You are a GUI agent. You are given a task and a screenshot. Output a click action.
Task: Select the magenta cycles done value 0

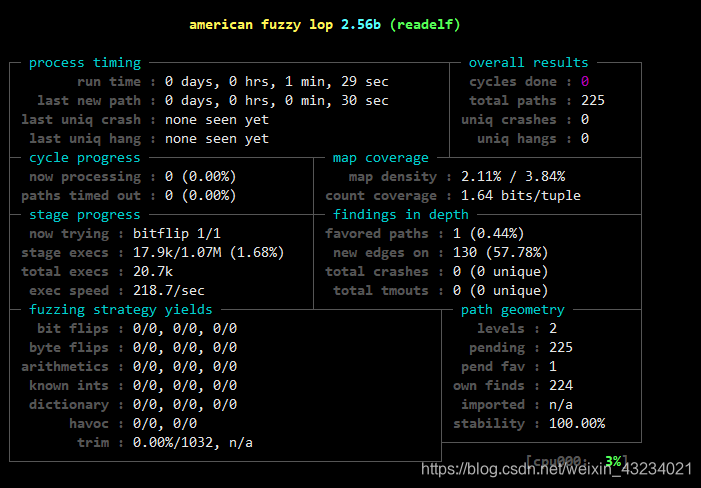click(x=585, y=82)
